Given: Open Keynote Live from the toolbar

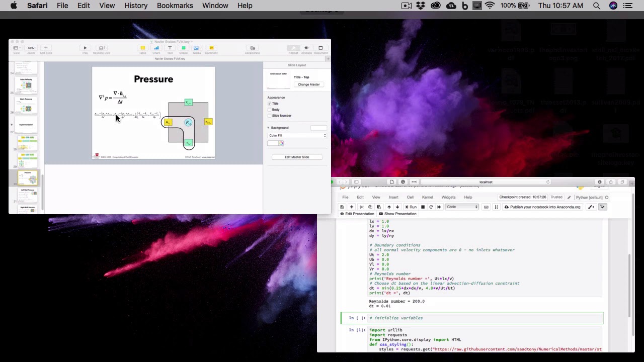Looking at the screenshot, I should [x=102, y=48].
